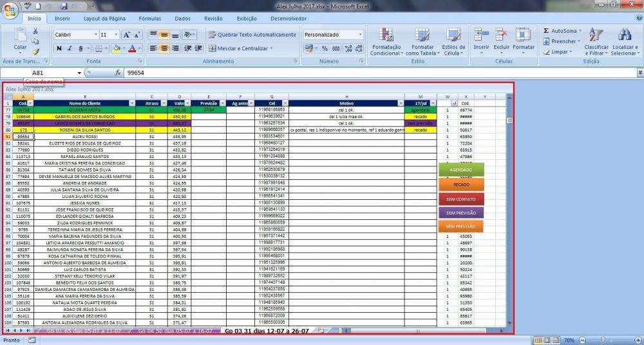Toggle italic I formatting
Viewport: 644px width, 345px height.
(70, 48)
